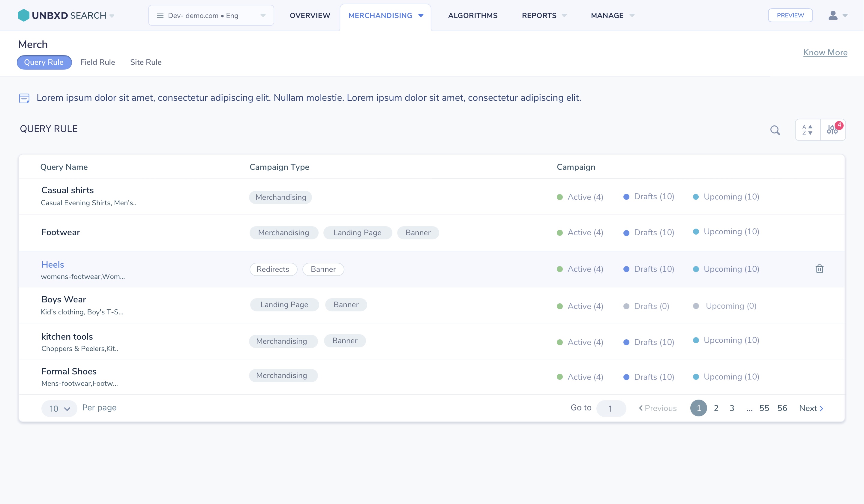
Task: Open the Know More link
Action: pyautogui.click(x=825, y=52)
